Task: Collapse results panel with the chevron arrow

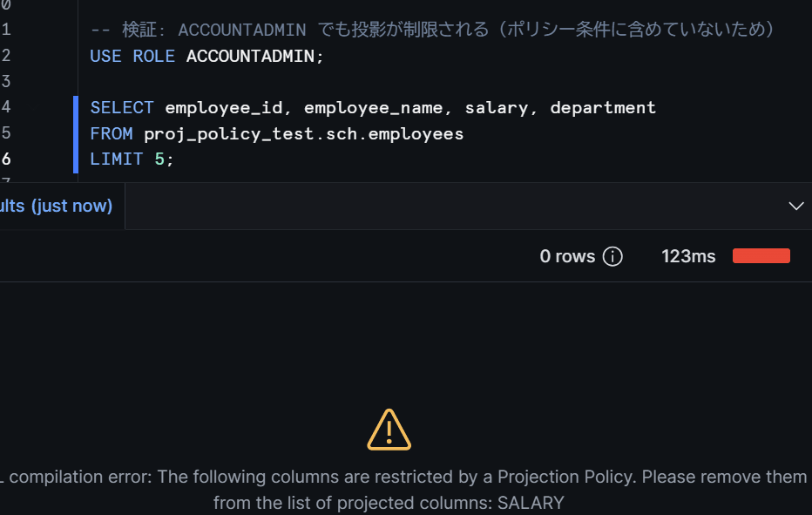Action: 796,207
